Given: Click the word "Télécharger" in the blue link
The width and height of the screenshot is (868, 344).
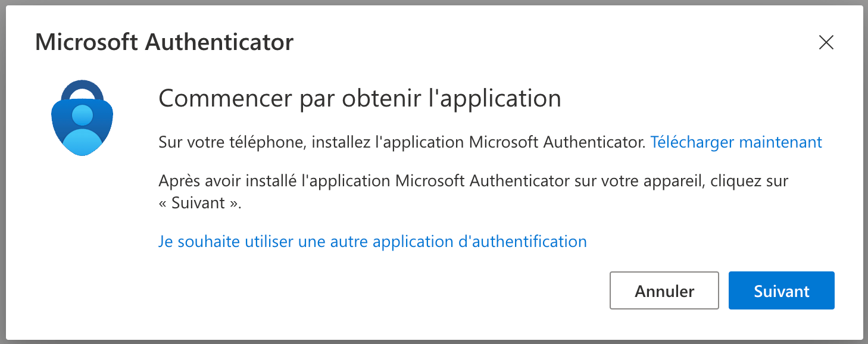Looking at the screenshot, I should (x=692, y=142).
